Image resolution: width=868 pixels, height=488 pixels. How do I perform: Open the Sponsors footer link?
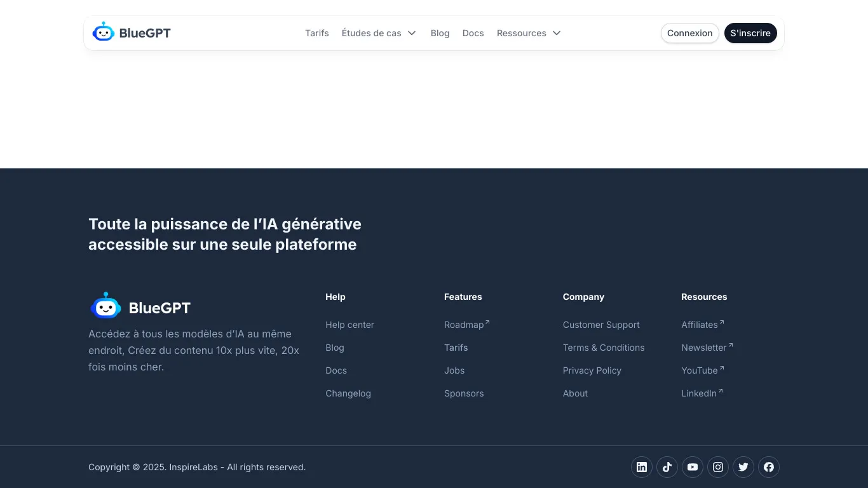click(464, 393)
